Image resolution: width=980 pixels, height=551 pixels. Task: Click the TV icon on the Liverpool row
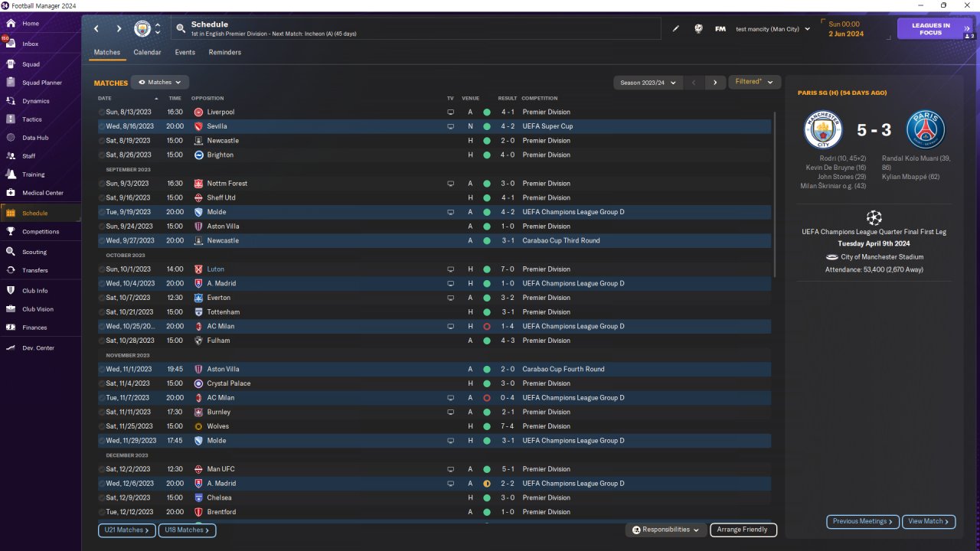pos(451,112)
